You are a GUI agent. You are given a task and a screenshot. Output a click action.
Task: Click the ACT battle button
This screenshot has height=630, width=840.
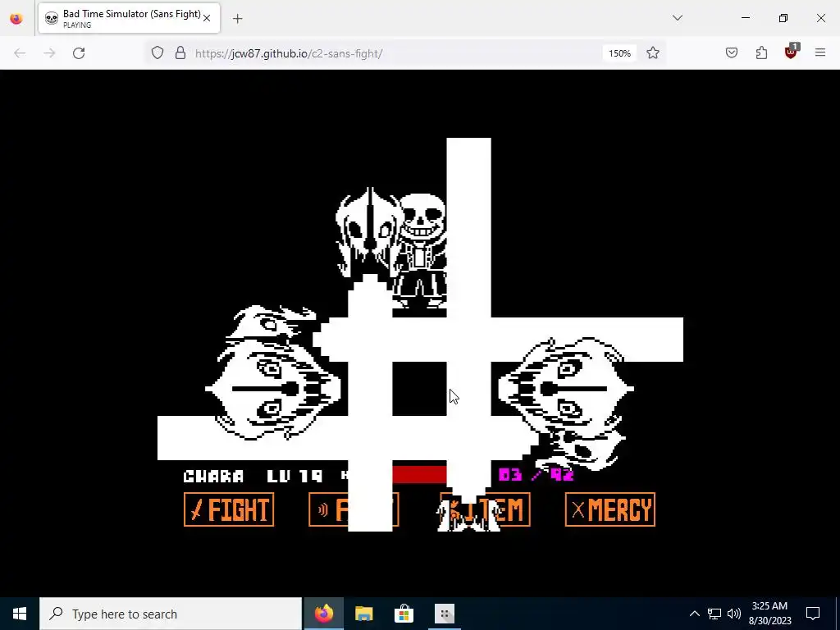pos(354,509)
